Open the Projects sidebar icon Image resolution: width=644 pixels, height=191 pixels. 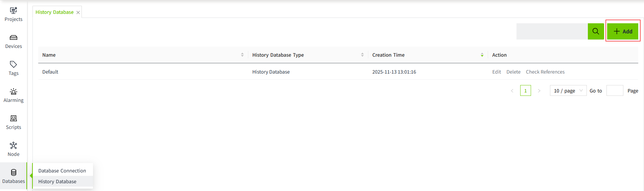click(14, 15)
